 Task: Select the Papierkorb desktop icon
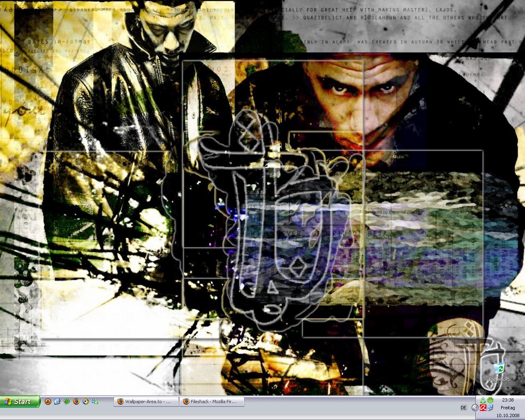click(499, 372)
